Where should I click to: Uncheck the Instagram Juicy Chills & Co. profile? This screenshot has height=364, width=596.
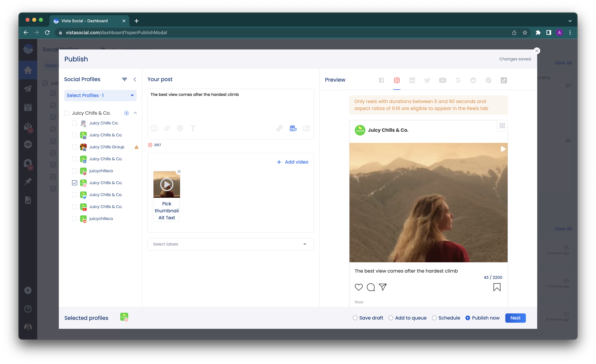point(74,183)
